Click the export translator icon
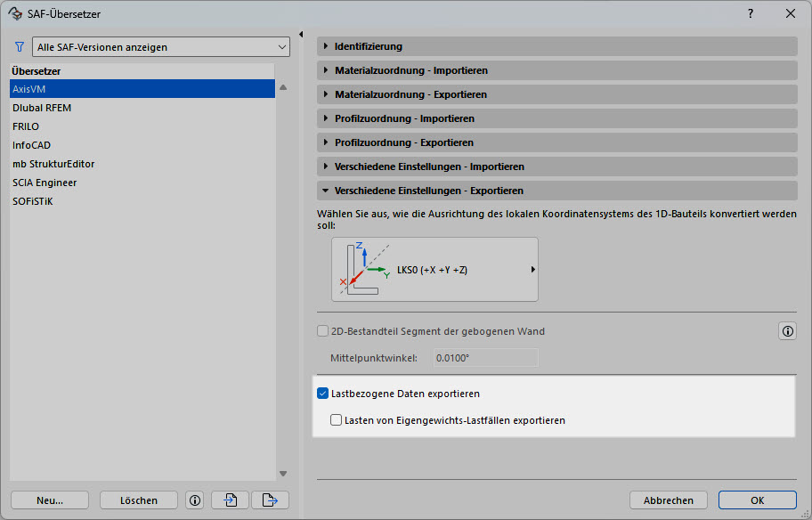This screenshot has width=812, height=520. point(270,500)
